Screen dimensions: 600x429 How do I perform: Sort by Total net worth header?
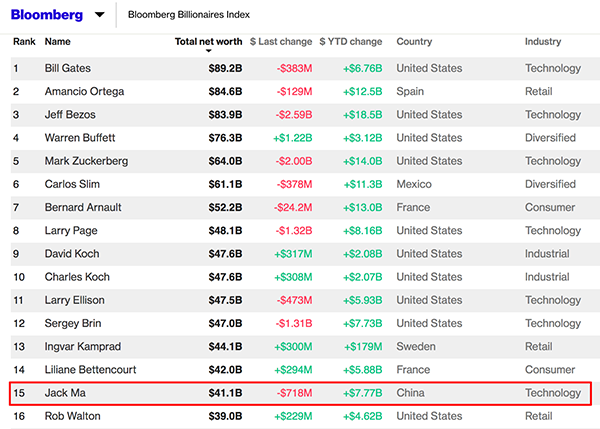pyautogui.click(x=209, y=41)
